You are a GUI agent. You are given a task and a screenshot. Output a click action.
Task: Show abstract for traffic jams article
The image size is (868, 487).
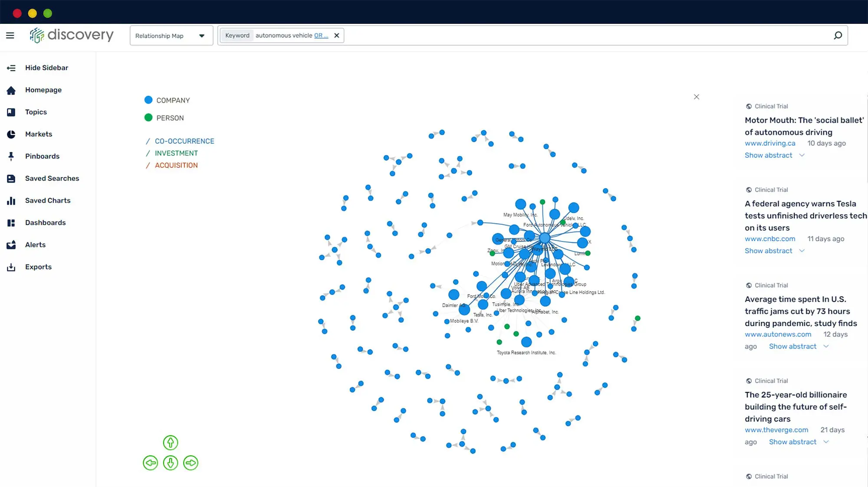click(799, 346)
